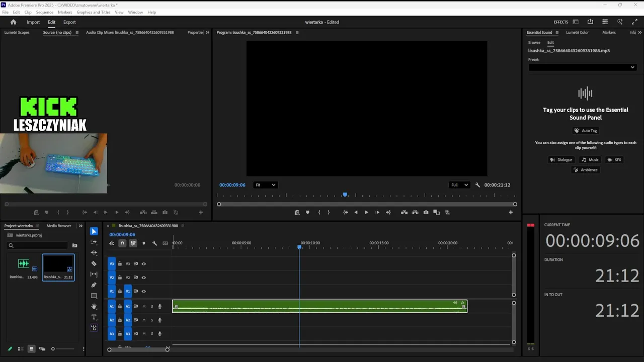The width and height of the screenshot is (644, 362).
Task: Select the Razor tool
Action: click(x=94, y=263)
